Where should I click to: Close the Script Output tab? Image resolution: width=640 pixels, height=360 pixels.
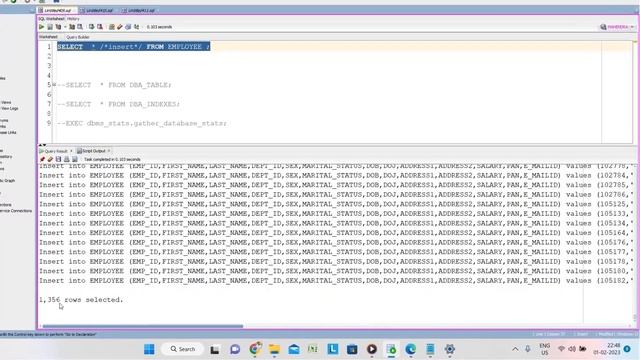(109, 151)
